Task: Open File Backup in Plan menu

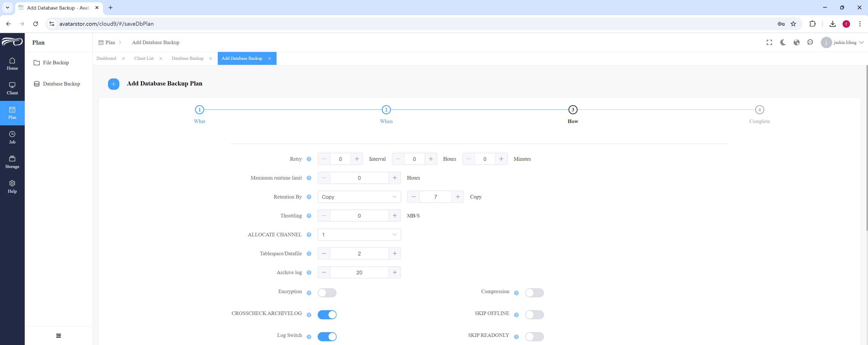Action: click(x=56, y=63)
